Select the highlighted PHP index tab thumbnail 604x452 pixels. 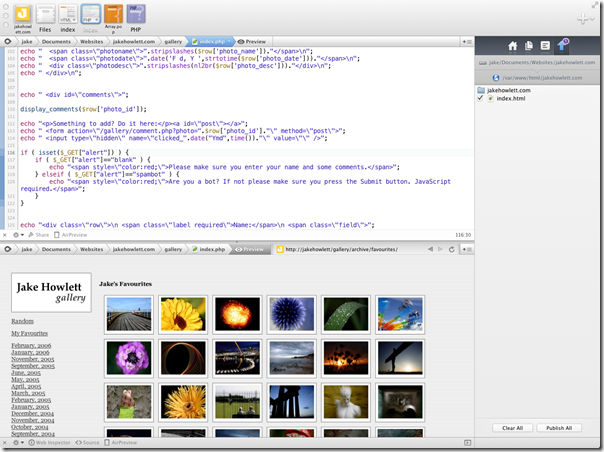click(91, 15)
